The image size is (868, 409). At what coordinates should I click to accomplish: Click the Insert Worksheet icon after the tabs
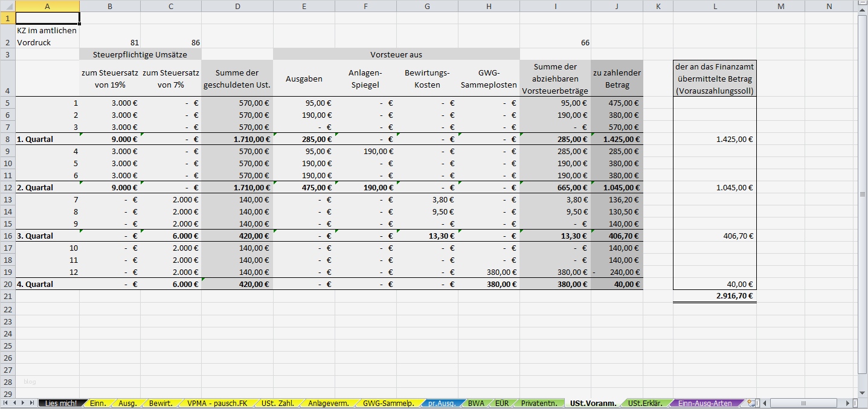751,403
